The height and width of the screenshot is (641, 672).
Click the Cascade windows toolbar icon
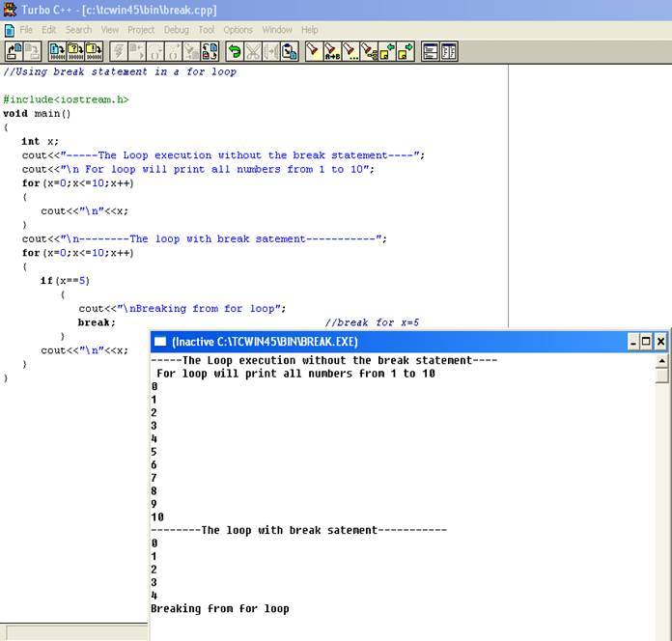click(431, 51)
